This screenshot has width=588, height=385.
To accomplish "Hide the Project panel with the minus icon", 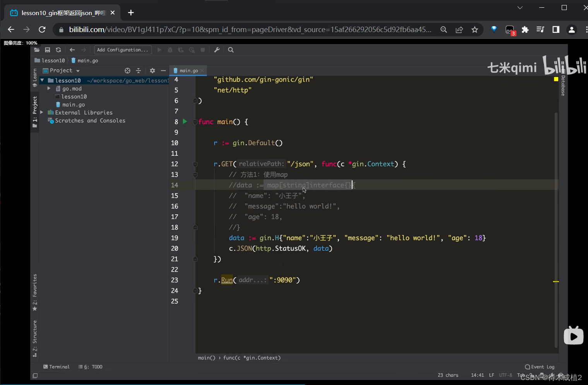I will pos(163,71).
